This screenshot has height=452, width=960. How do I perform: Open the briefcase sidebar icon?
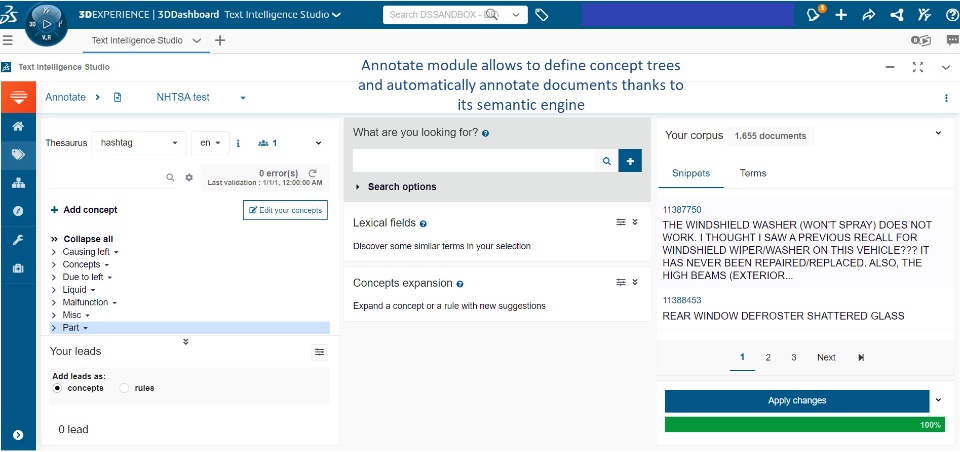(18, 268)
